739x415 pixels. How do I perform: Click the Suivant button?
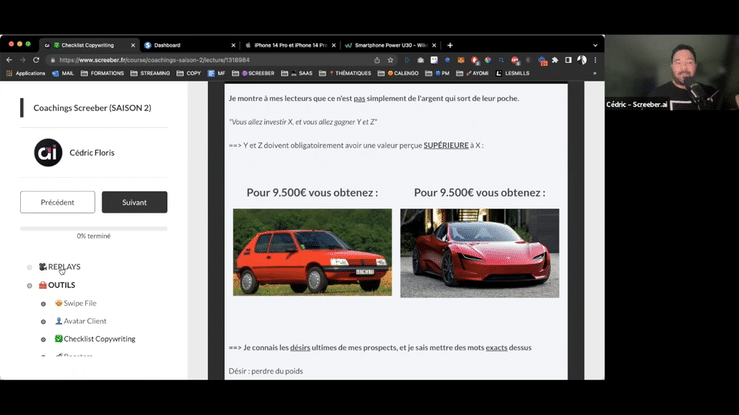(134, 202)
